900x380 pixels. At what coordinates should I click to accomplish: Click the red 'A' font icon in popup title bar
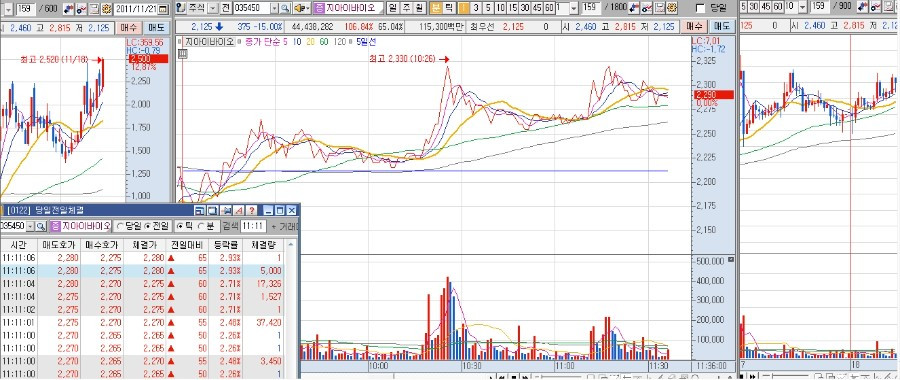click(239, 210)
